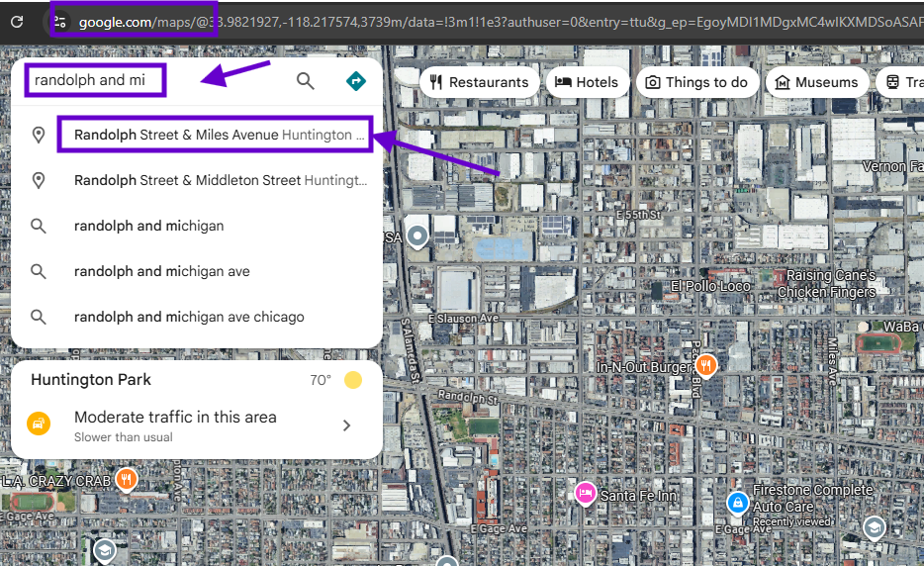
Task: Open site information icon in address bar
Action: point(59,22)
